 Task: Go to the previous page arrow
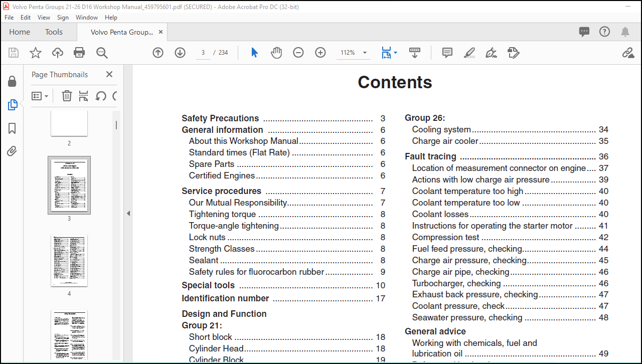[158, 53]
